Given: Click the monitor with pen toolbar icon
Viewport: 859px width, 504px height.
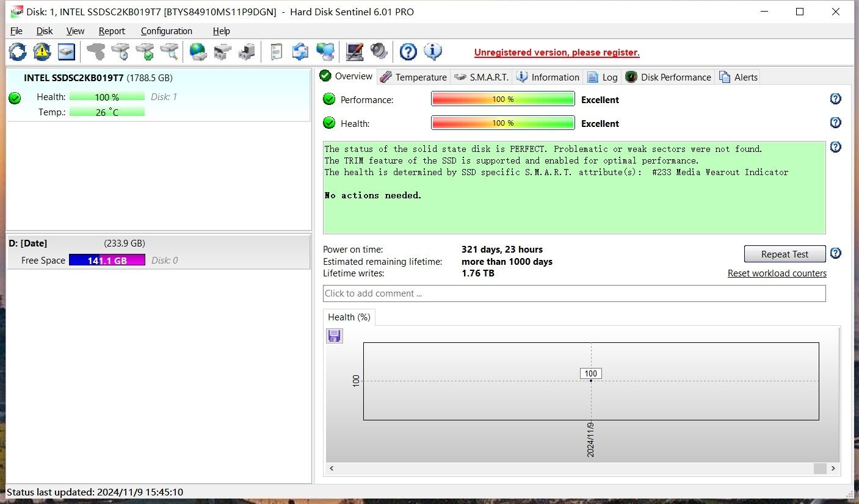Looking at the screenshot, I should pyautogui.click(x=355, y=52).
